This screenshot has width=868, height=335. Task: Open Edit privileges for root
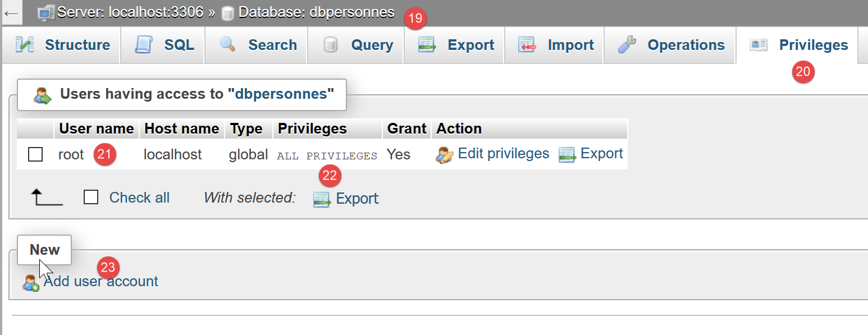[x=503, y=154]
